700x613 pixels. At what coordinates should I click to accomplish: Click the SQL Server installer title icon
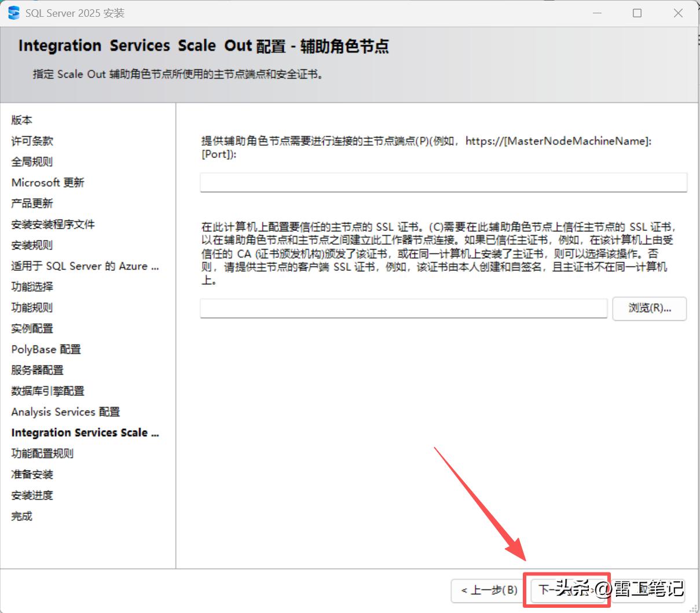coord(14,13)
